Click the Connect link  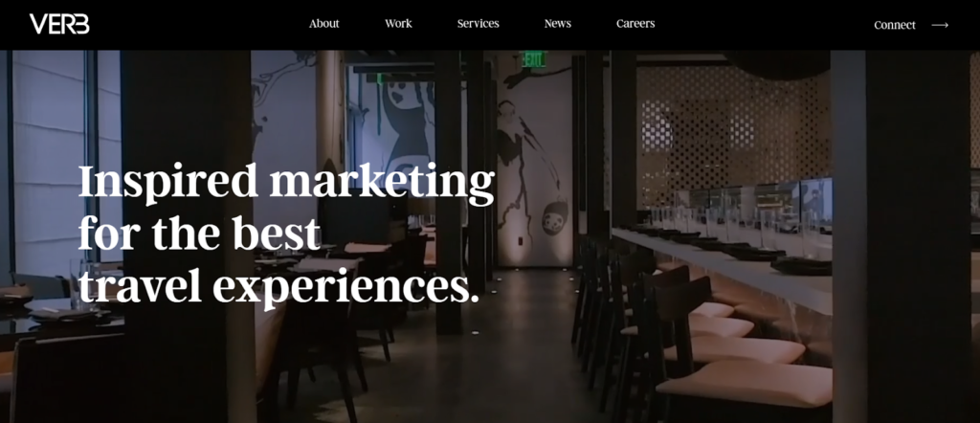click(x=895, y=25)
